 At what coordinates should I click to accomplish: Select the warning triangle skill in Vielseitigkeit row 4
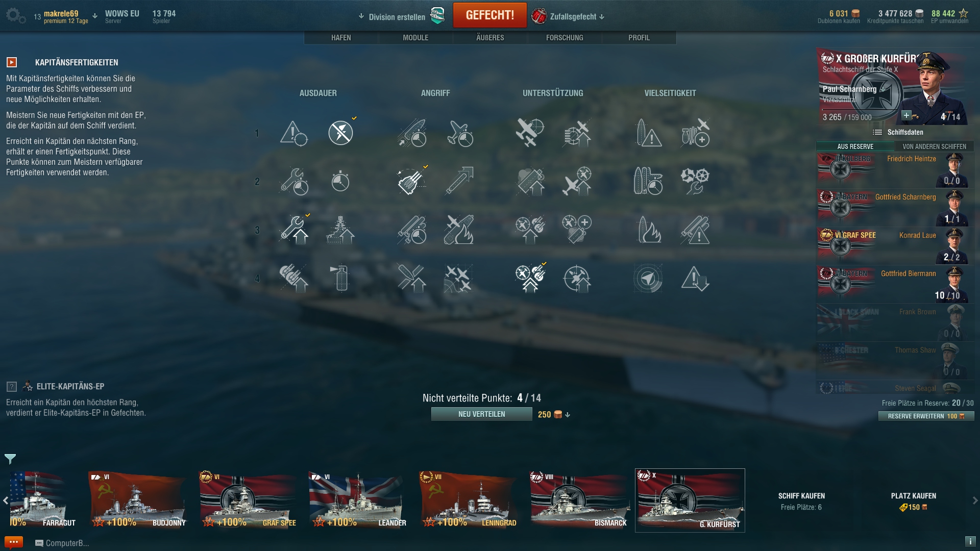click(x=695, y=279)
